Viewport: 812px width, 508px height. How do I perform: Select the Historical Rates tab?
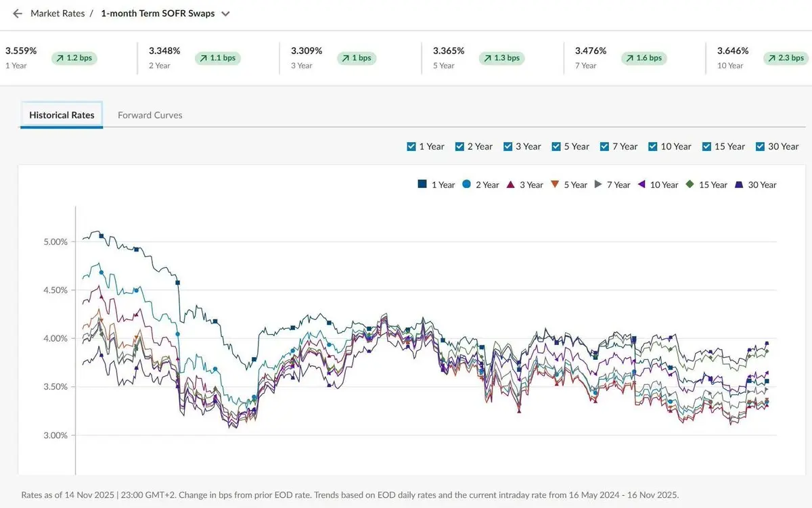coord(62,115)
